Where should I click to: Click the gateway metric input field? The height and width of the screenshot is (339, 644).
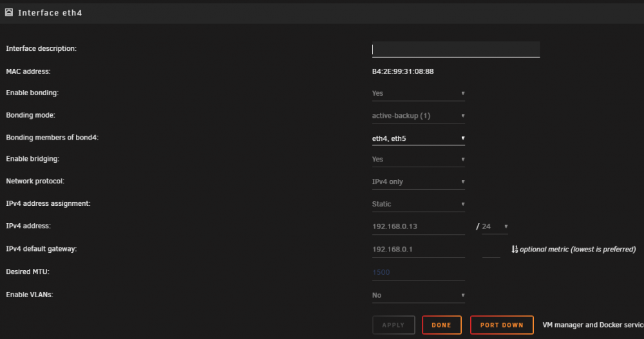point(491,250)
